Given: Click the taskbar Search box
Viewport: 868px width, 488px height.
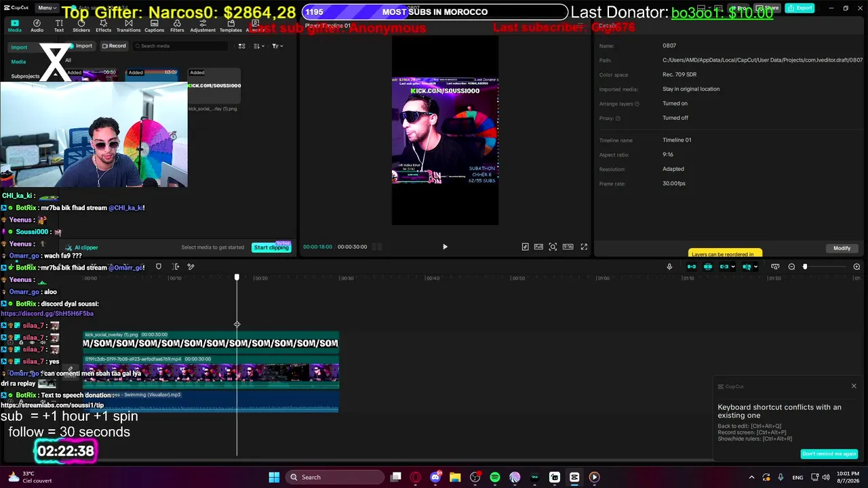Looking at the screenshot, I should pyautogui.click(x=335, y=477).
